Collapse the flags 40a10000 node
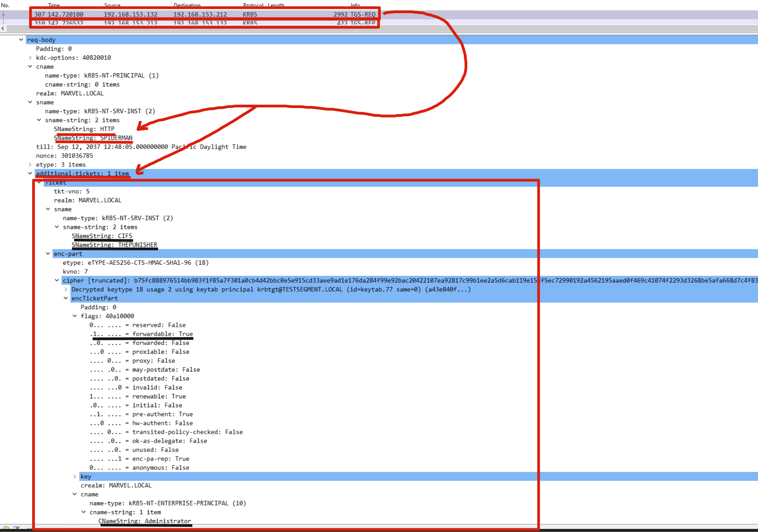This screenshot has width=758, height=532. tap(75, 316)
